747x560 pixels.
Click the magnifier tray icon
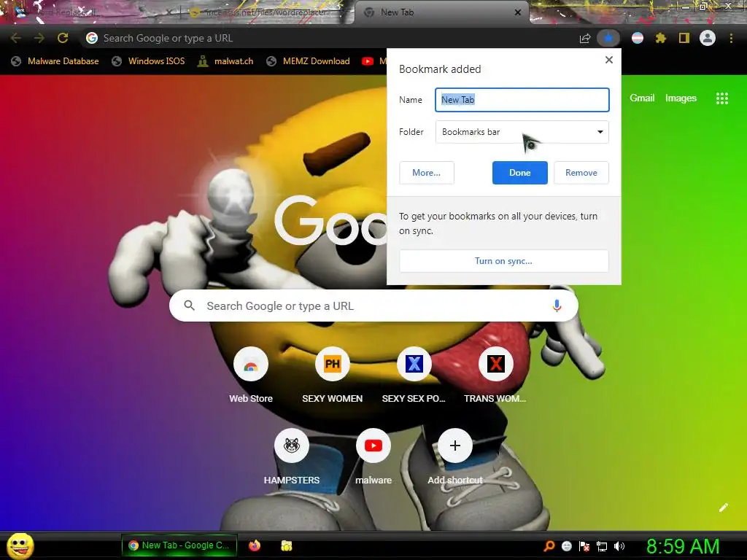(x=549, y=545)
